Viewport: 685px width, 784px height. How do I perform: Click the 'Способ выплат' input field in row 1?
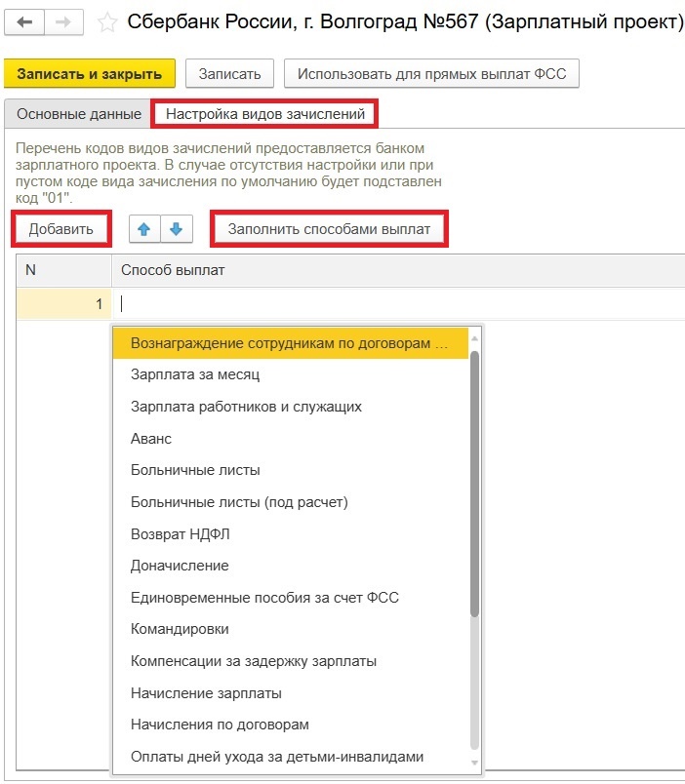(x=398, y=303)
